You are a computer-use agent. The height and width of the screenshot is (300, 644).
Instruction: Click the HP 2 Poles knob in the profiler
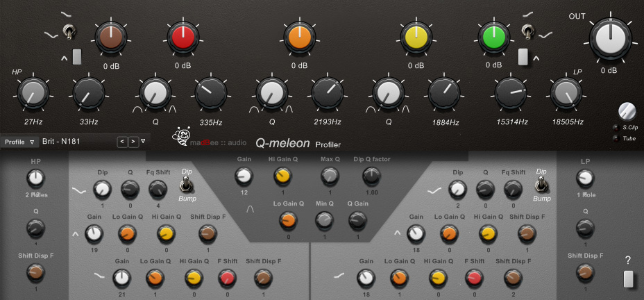35,178
